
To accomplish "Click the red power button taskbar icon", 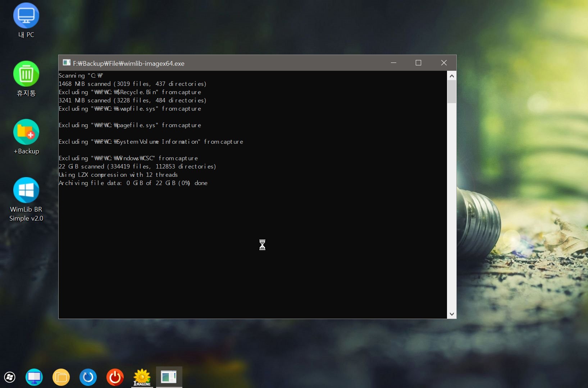I will [115, 377].
